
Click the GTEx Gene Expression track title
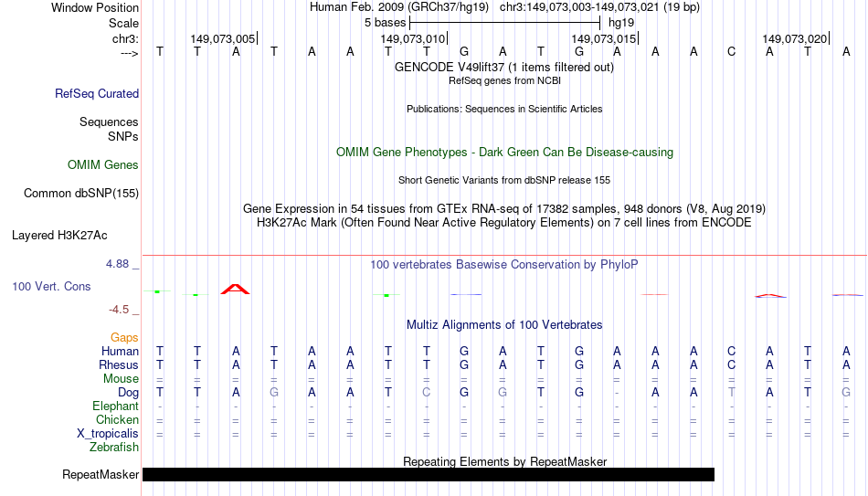(504, 208)
